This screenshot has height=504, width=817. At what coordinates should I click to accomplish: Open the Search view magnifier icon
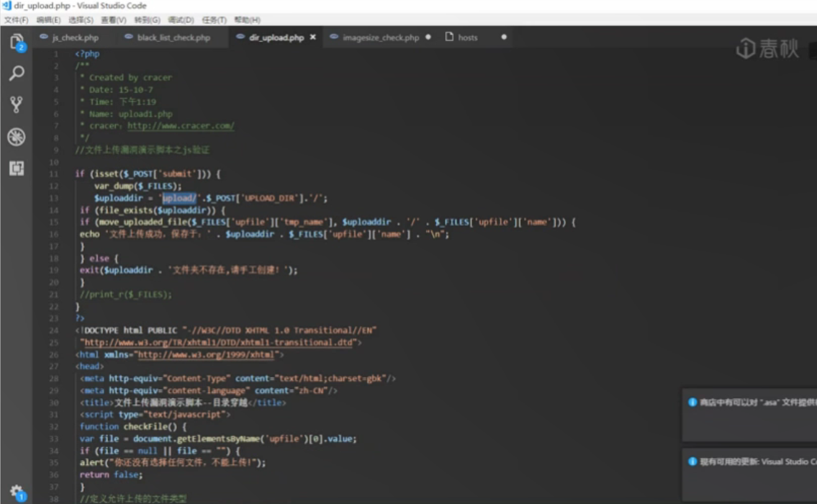(17, 73)
